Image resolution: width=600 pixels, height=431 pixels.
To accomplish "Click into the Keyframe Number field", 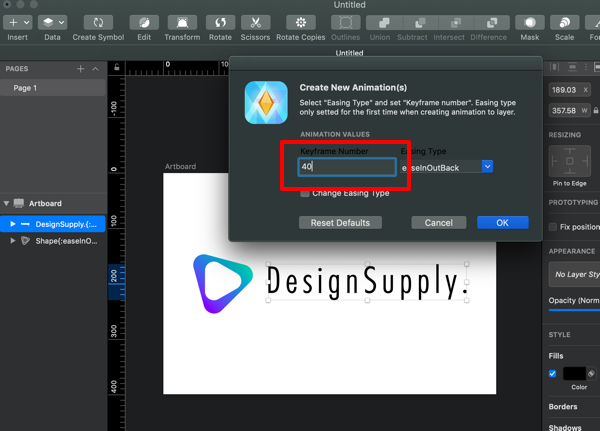I will point(347,167).
